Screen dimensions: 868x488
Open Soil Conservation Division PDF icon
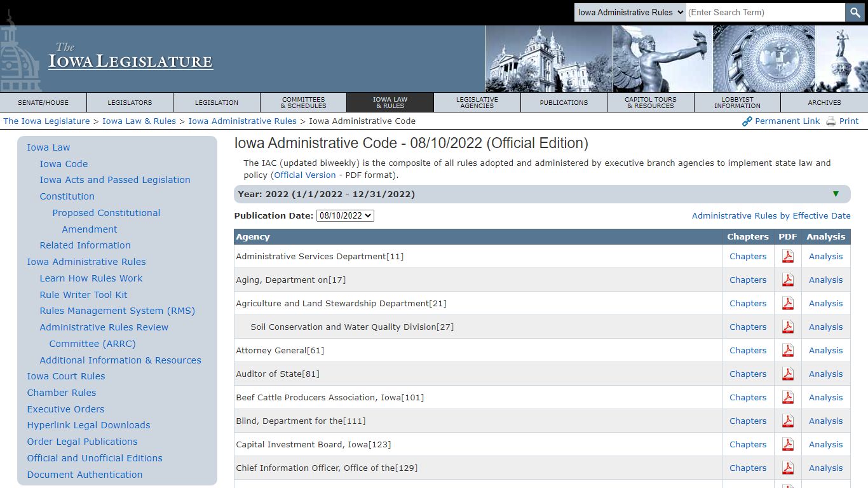click(x=788, y=327)
